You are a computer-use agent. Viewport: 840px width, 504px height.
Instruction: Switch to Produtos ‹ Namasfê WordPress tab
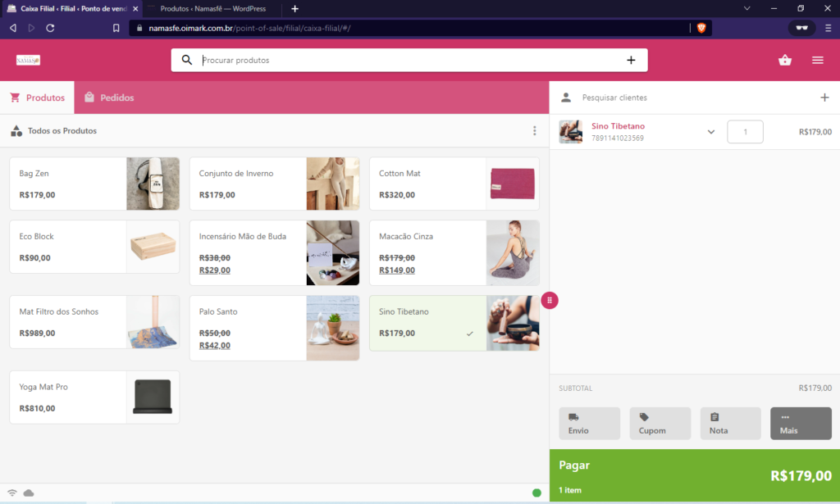coord(212,8)
